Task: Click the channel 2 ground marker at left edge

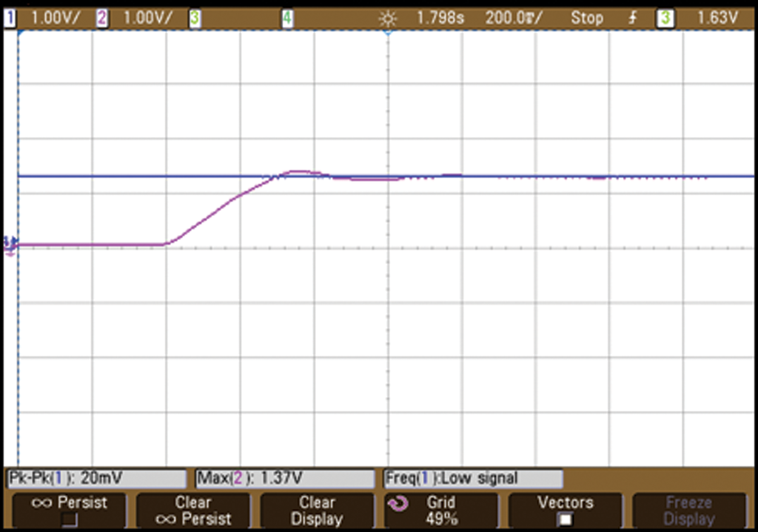Action: coord(10,246)
